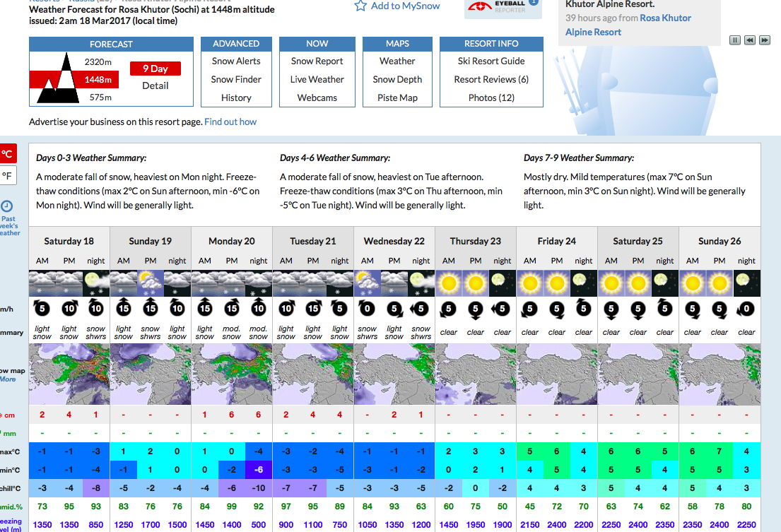The image size is (781, 532).
Task: Switch temperature units to °C
Action: [8, 154]
